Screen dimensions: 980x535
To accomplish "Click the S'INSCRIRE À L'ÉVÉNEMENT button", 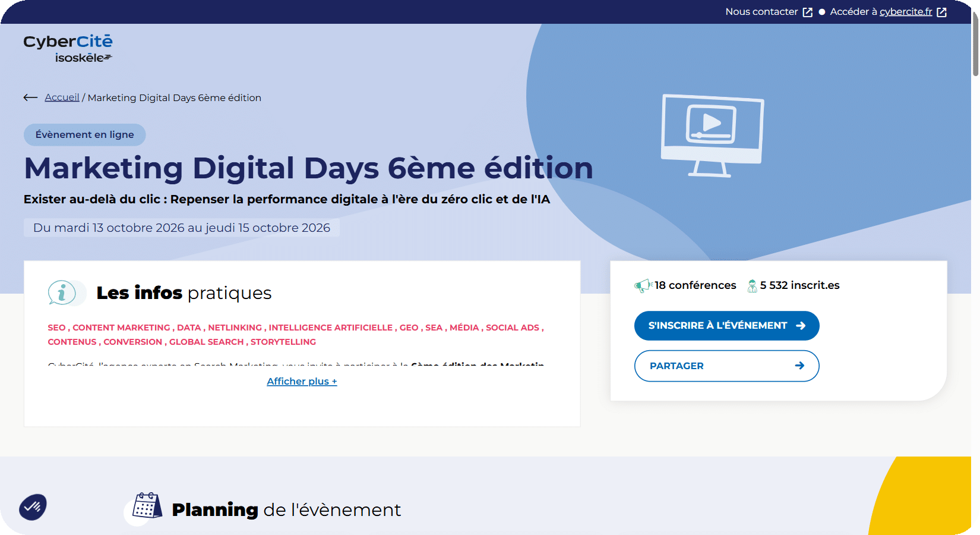I will (x=727, y=326).
